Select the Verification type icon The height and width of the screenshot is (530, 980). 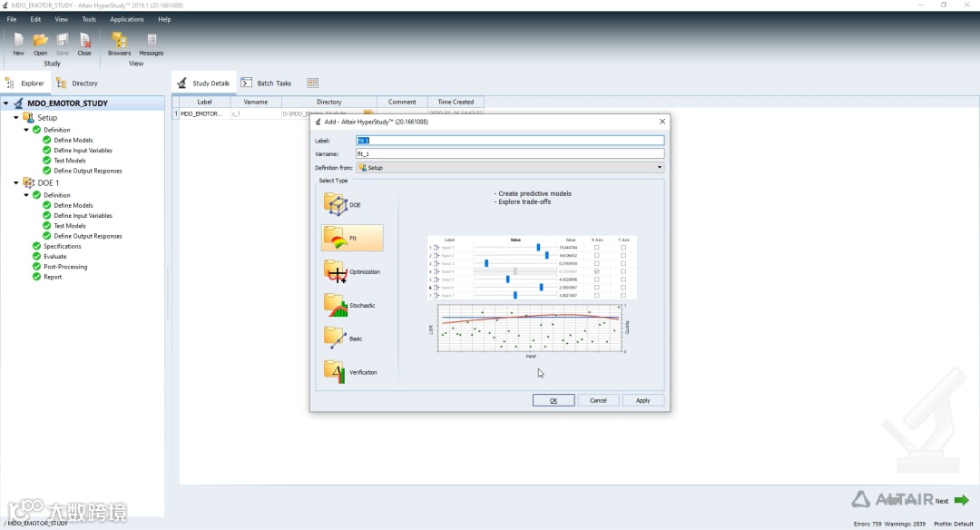[x=335, y=372]
